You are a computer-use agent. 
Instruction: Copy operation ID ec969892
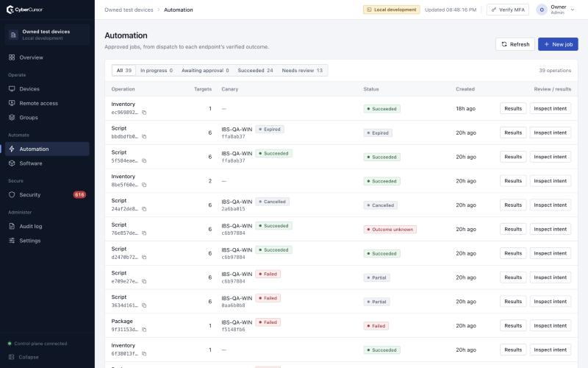[x=144, y=113]
